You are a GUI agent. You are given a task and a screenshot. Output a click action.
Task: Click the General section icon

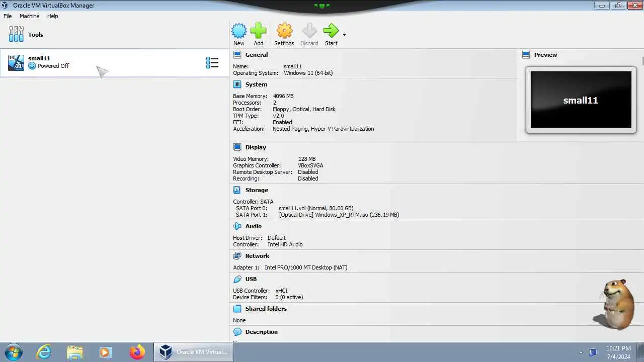point(237,55)
